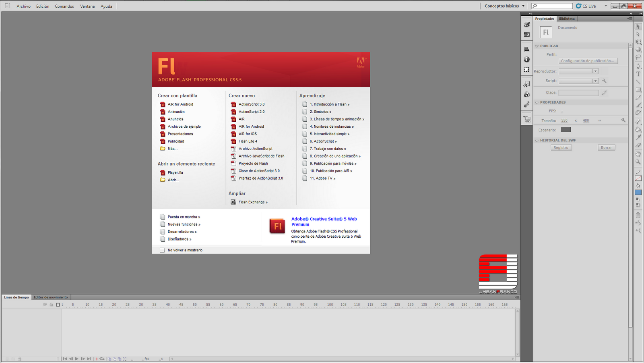
Task: Click the wrench icon beside Script
Action: pos(604,81)
